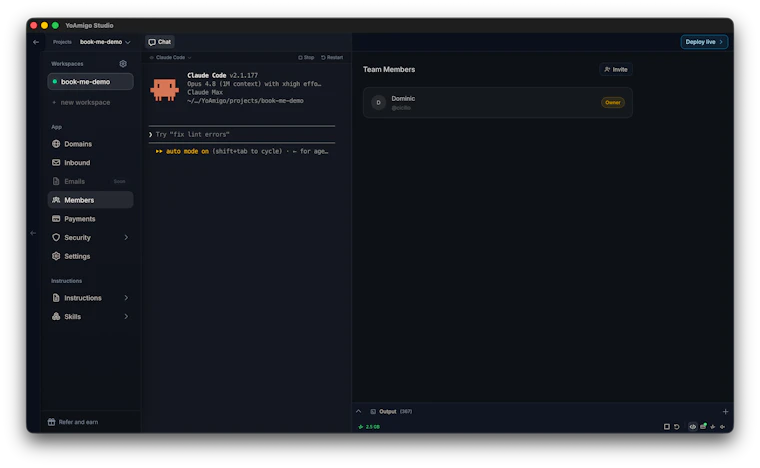Focus the "fix lint errors" prompt input
Image resolution: width=760 pixels, height=468 pixels.
242,135
